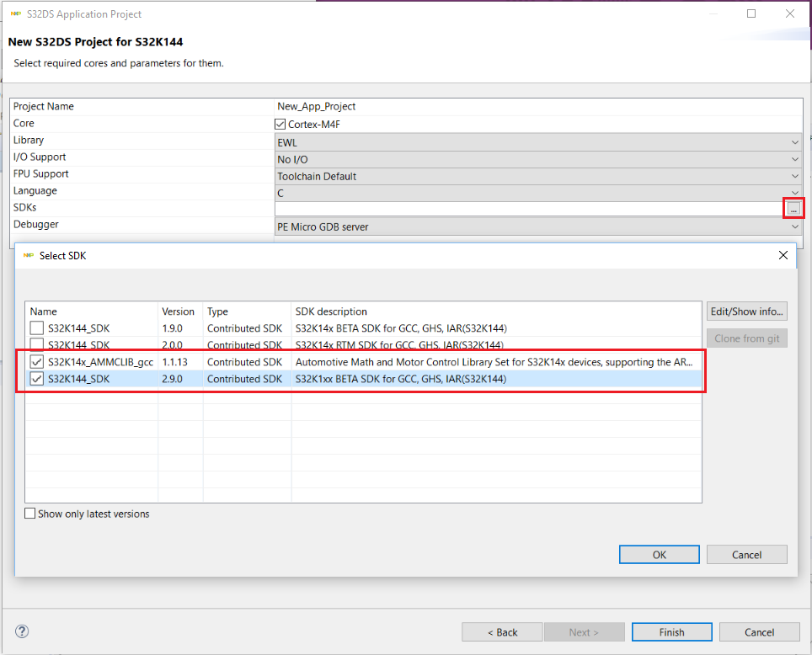This screenshot has height=655, width=812.
Task: Click the Back wizard button
Action: pos(502,632)
